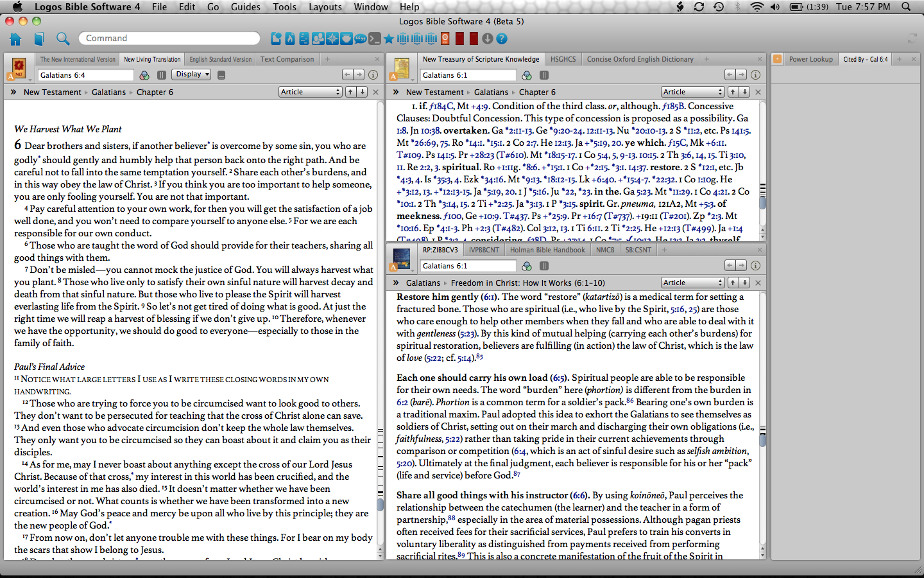Switch to the SB:CSNT tab
Viewport: 924px width, 578px height.
click(x=638, y=250)
